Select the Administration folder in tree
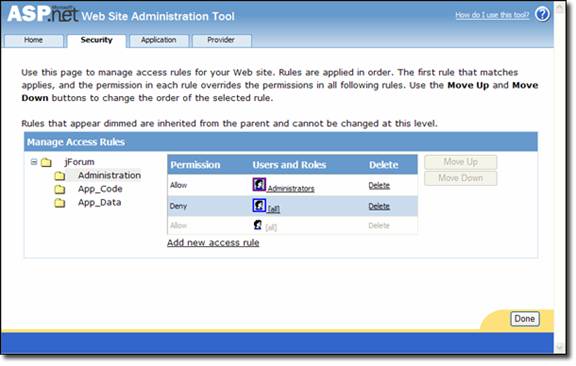 (x=109, y=176)
